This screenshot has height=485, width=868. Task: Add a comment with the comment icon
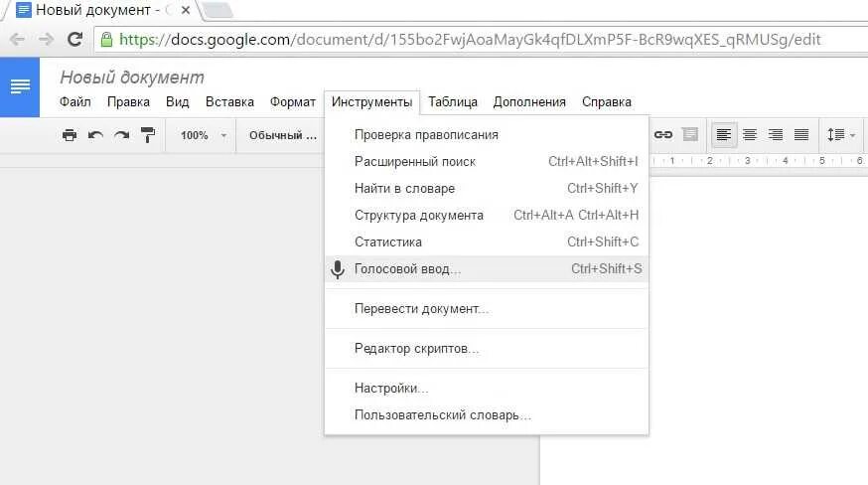point(690,134)
